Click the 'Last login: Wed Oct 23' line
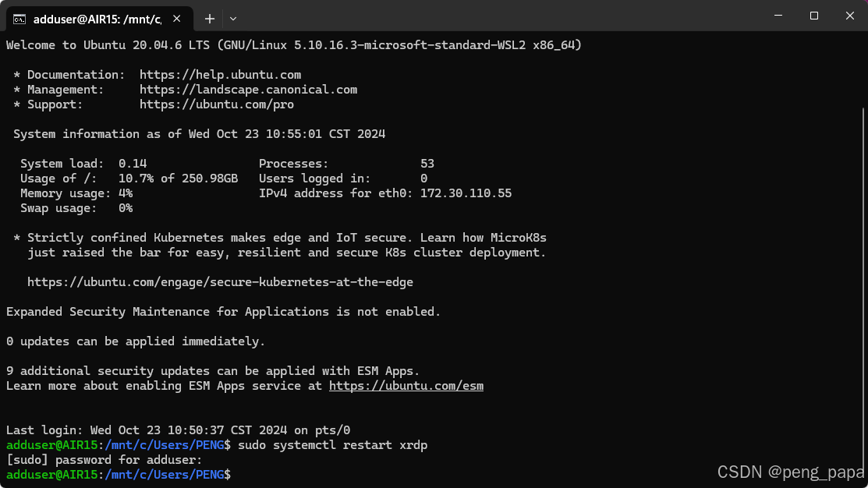868x488 pixels. point(179,430)
